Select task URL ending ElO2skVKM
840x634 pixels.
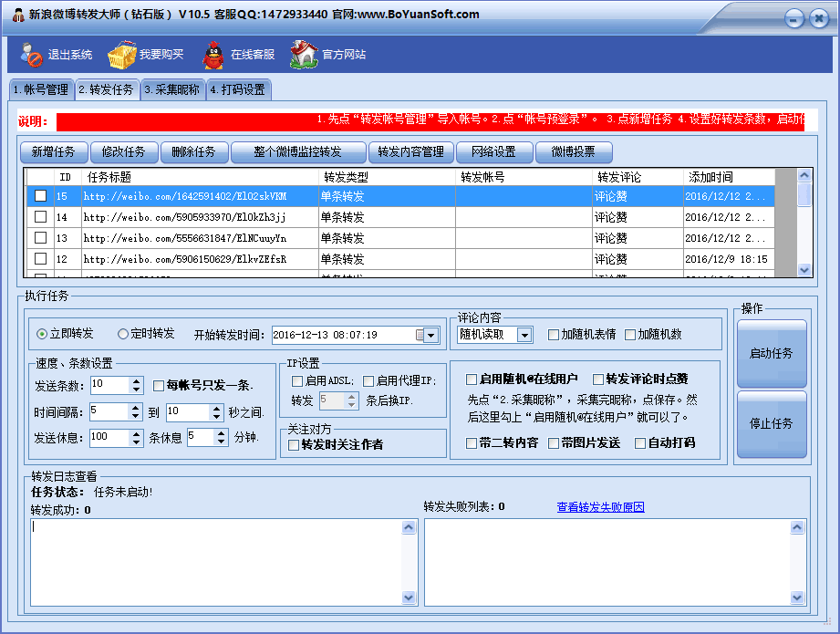(x=185, y=197)
